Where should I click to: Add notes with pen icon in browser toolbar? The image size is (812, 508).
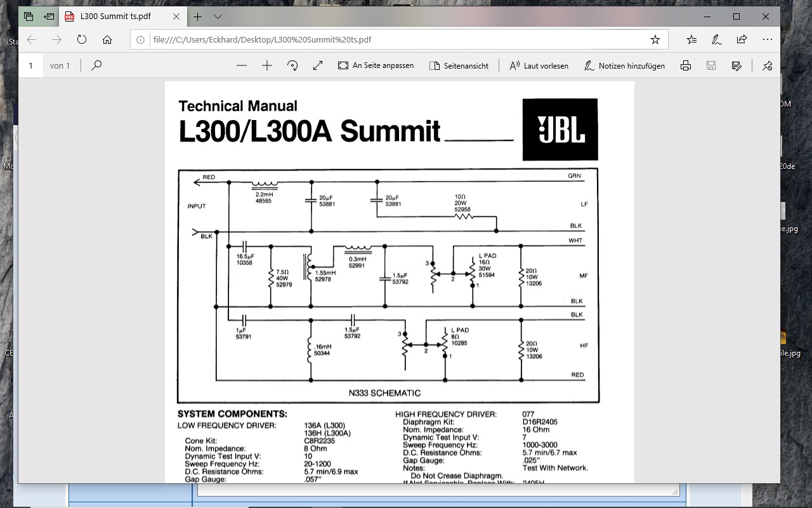(717, 39)
